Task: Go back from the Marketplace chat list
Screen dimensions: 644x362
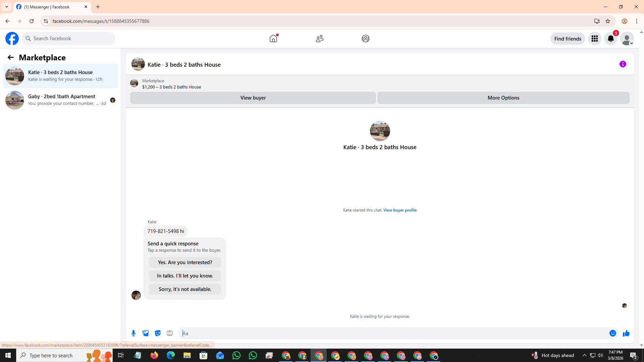Action: [11, 58]
